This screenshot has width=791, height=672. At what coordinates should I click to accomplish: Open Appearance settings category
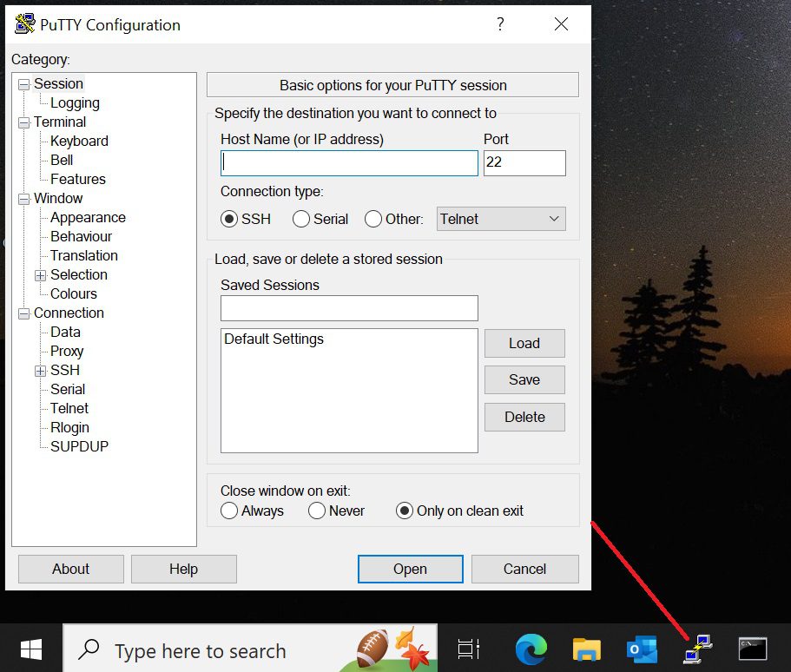88,217
